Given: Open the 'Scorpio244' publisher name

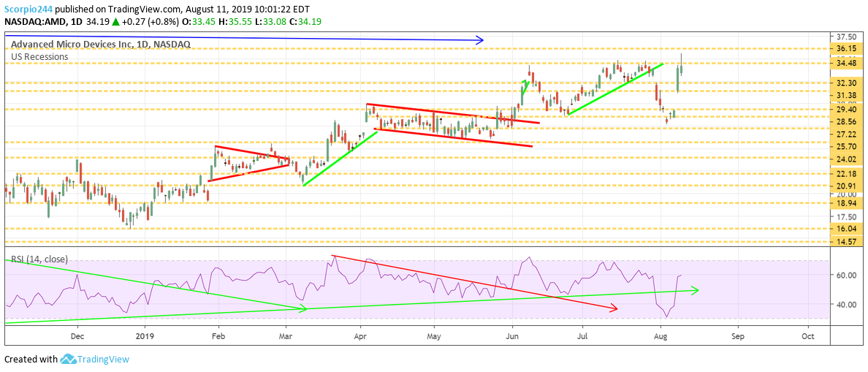Looking at the screenshot, I should [28, 10].
